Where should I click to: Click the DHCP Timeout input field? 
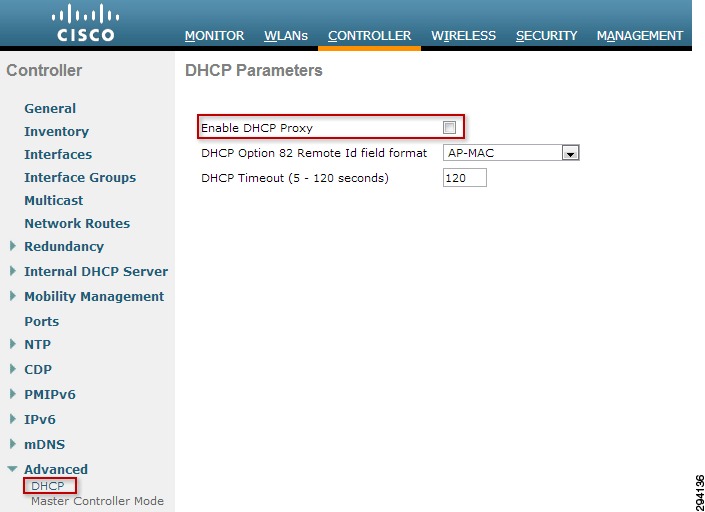tap(465, 178)
